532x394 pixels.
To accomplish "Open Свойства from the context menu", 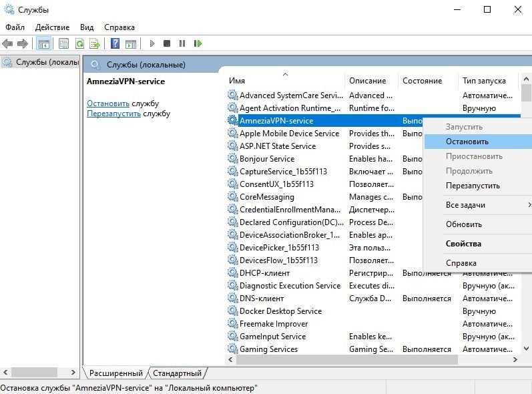I will point(478,244).
